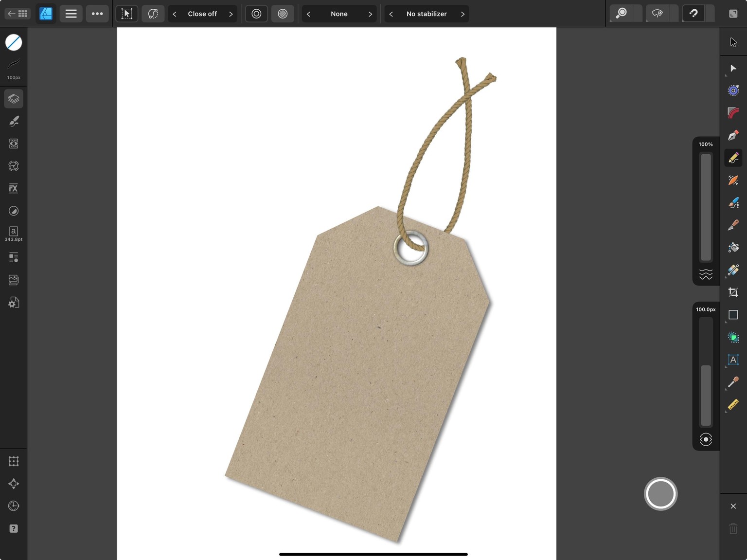Open the three-dots edit menu

pos(97,14)
